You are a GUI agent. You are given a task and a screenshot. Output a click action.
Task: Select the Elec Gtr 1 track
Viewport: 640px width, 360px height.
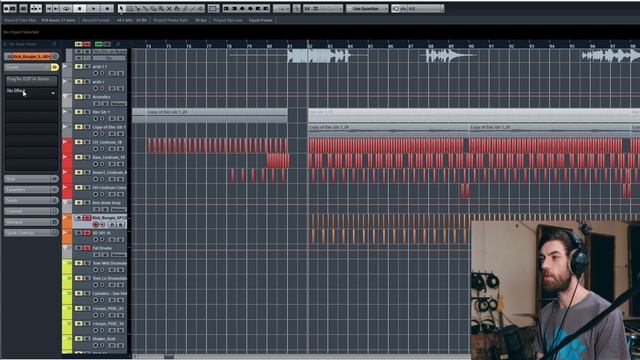(x=101, y=112)
